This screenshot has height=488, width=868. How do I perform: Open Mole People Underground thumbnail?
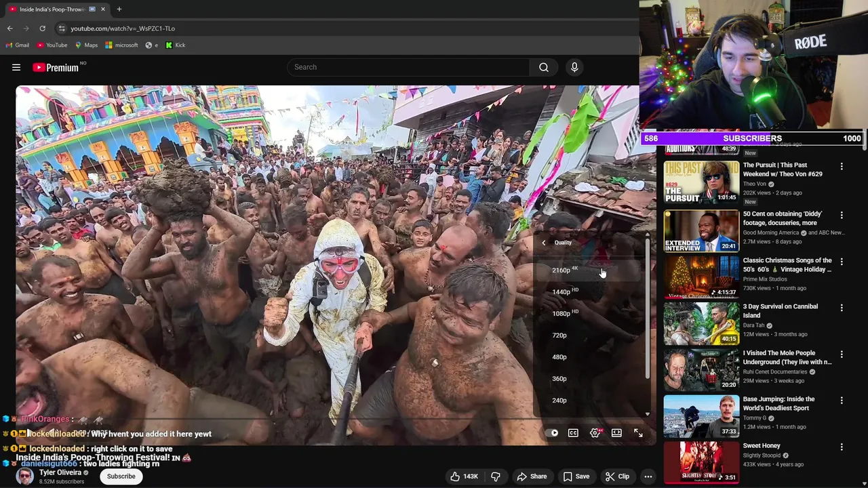[701, 370]
